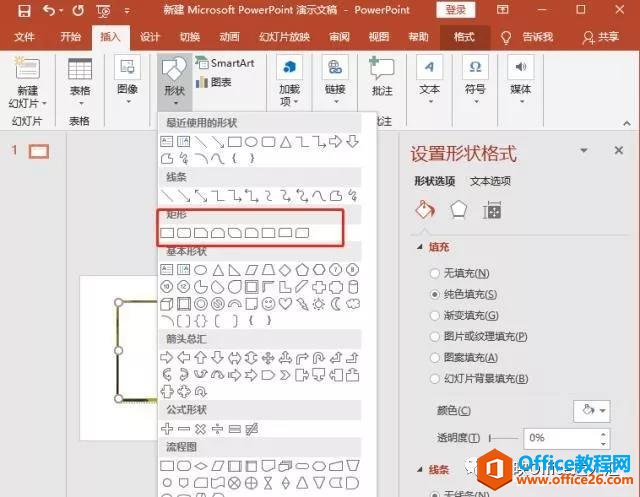Select the Effects pentagon icon in format pane
This screenshot has width=640, height=497.
click(458, 211)
